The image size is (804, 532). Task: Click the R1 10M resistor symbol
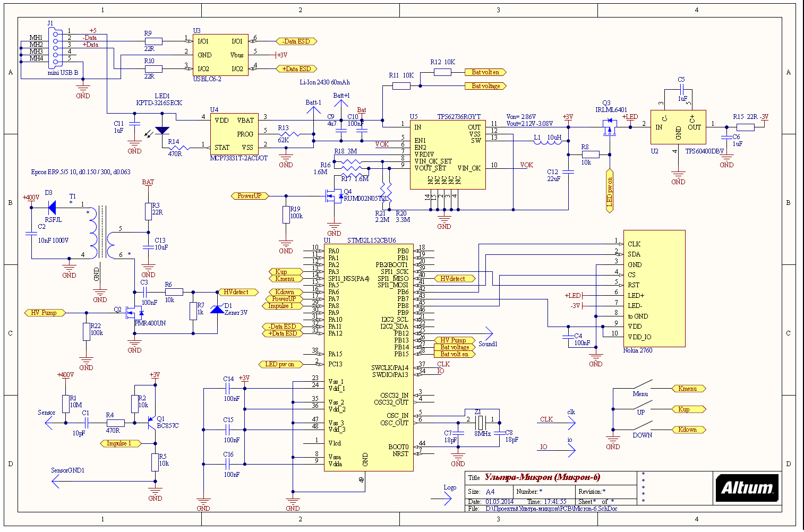click(66, 404)
